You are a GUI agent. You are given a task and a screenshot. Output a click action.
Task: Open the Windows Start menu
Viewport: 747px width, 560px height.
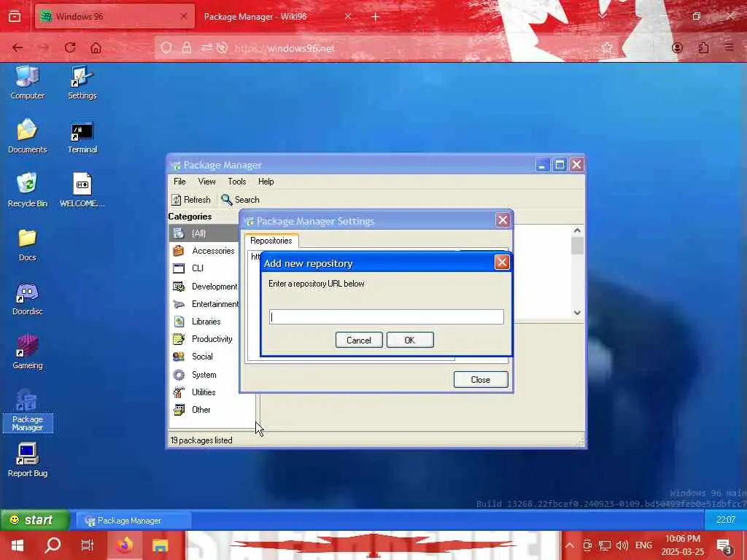[x=18, y=545]
